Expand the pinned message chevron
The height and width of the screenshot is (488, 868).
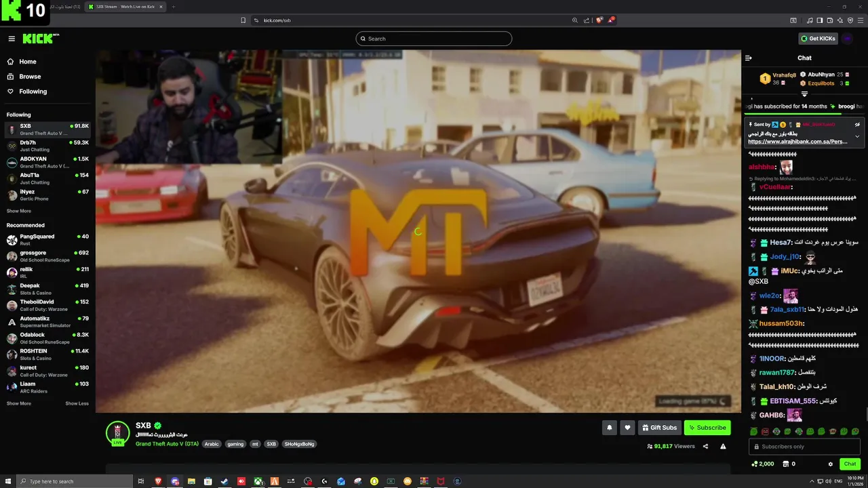tap(857, 136)
